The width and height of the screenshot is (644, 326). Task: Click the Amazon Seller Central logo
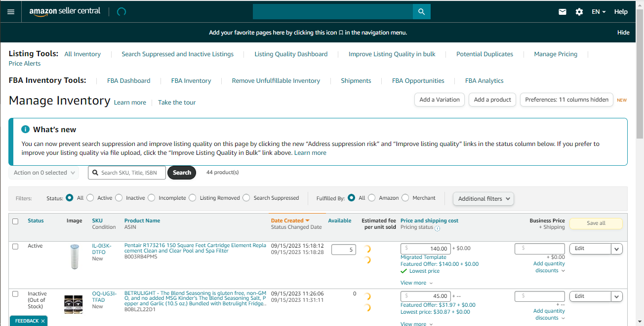point(65,11)
